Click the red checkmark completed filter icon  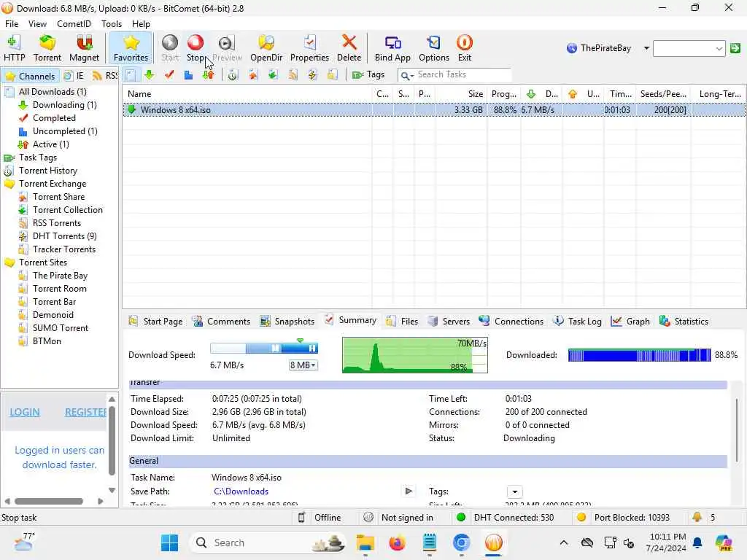169,75
